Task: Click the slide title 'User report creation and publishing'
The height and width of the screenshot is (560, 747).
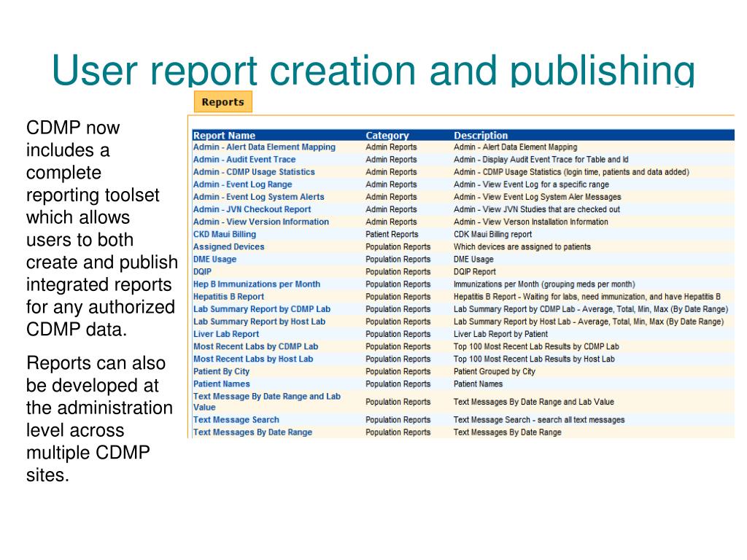Action: [x=373, y=70]
